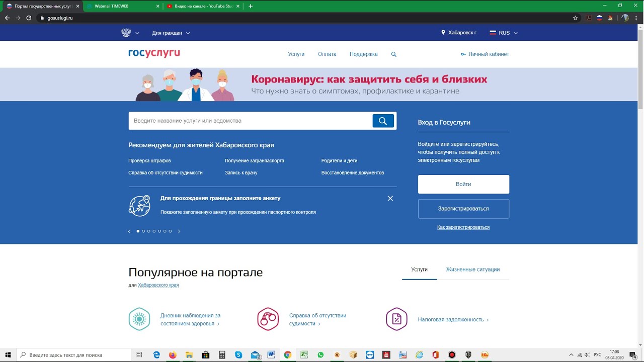Open Firefox from the taskbar

(173, 355)
